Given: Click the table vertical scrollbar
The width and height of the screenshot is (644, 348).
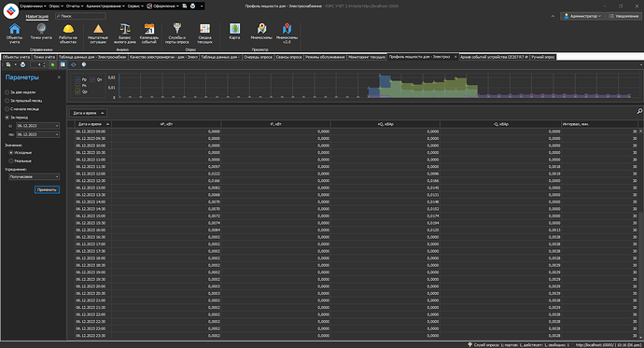Looking at the screenshot, I should tap(640, 233).
